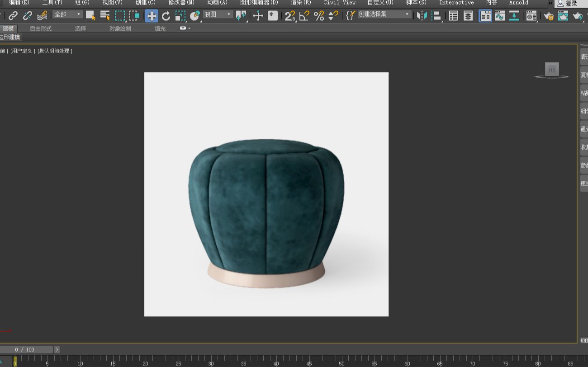The height and width of the screenshot is (367, 588).
Task: Toggle the Scene Explorer
Action: coord(454,16)
